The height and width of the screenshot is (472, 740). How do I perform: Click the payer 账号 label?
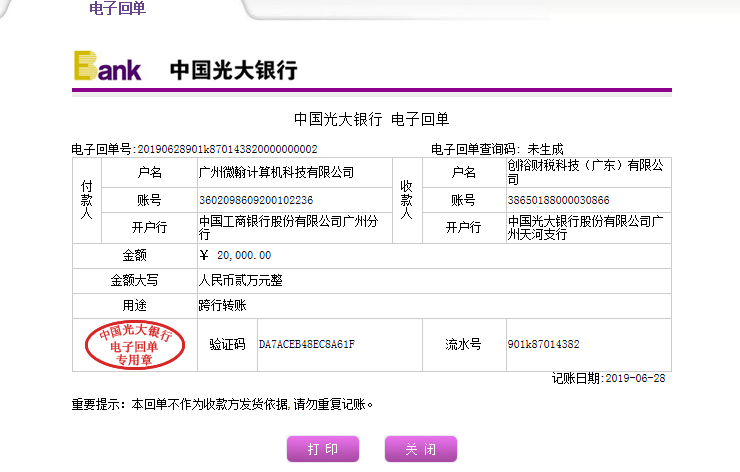(x=150, y=200)
